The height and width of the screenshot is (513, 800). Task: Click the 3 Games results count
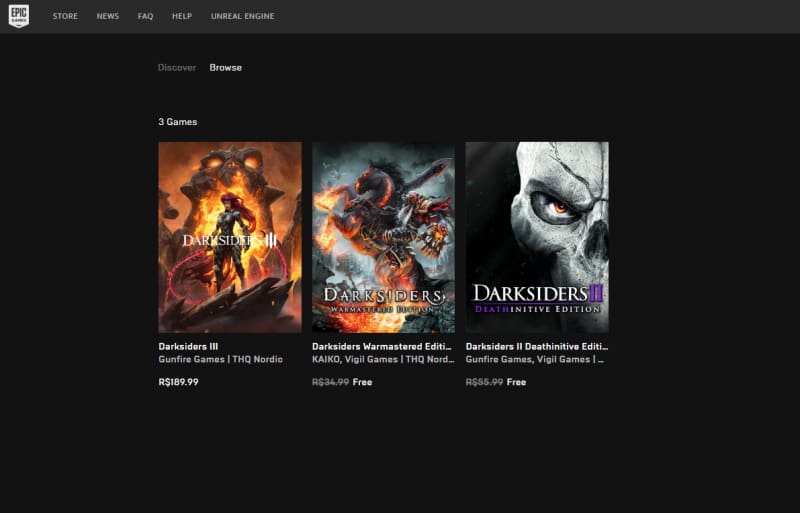[178, 122]
